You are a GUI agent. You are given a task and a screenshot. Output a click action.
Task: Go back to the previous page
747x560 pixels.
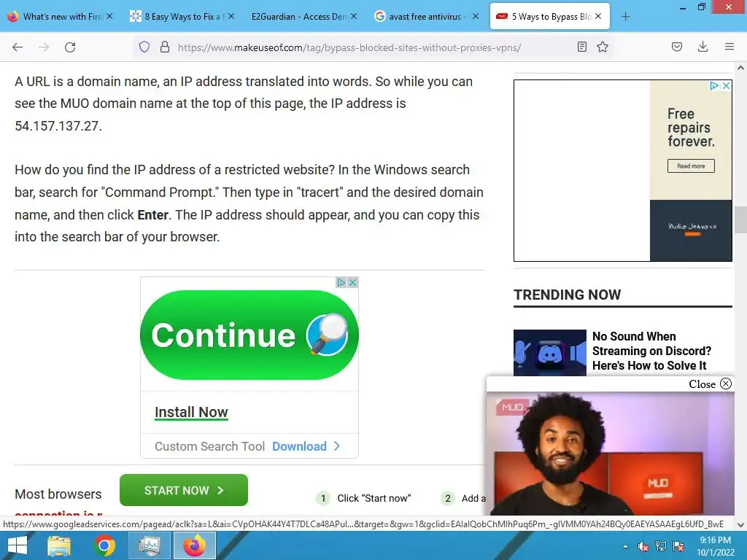pyautogui.click(x=18, y=47)
